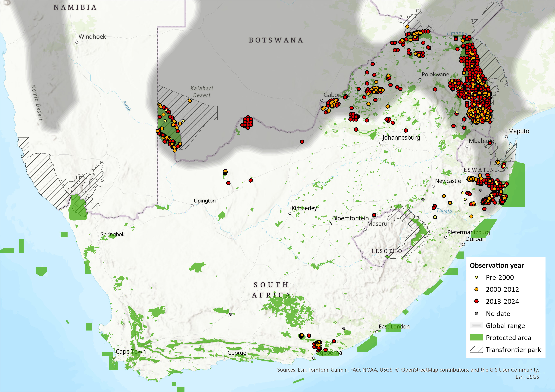The image size is (555, 392).
Task: Click the Johannesburg city label
Action: [401, 137]
